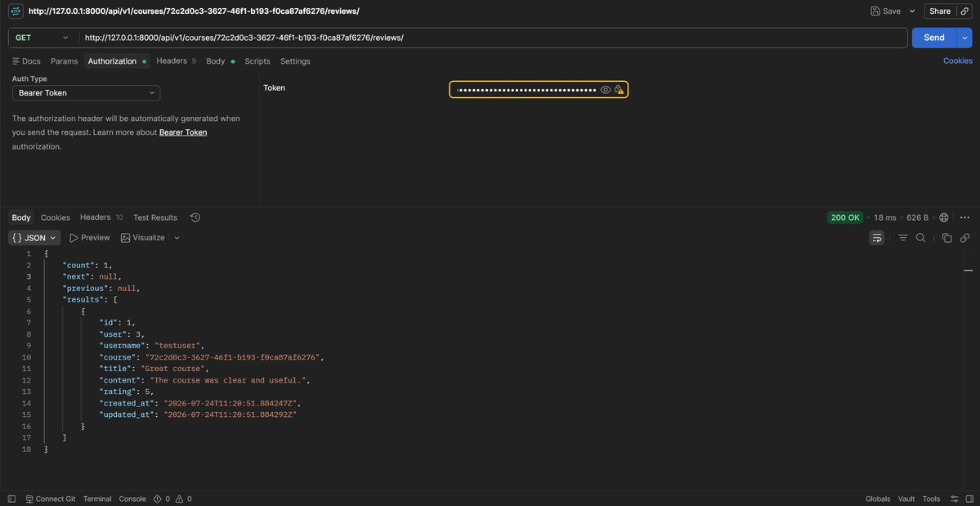Toggle token visibility with the eye icon

tap(606, 90)
